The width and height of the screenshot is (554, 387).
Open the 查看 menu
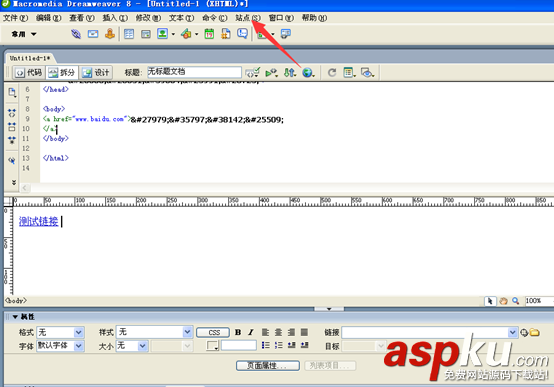(82, 18)
